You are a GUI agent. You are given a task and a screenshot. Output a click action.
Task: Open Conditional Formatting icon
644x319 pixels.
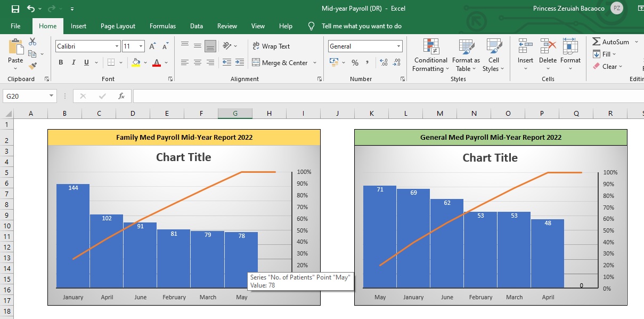[431, 46]
